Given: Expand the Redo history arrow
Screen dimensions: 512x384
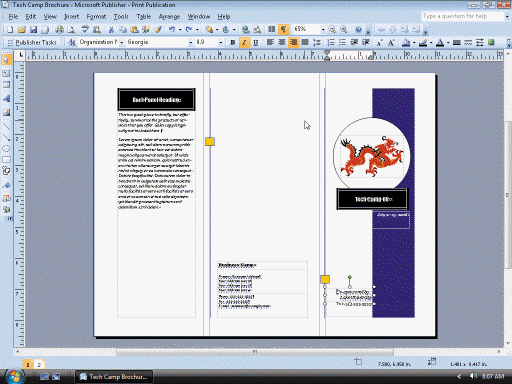Looking at the screenshot, I should pos(197,30).
